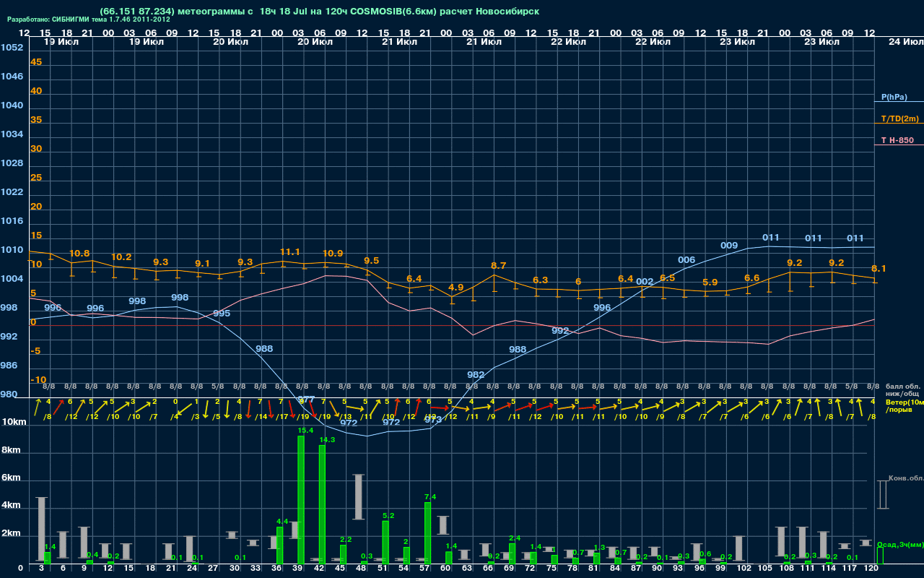Click precipitation value label 4.4
The width and height of the screenshot is (924, 578).
[282, 522]
